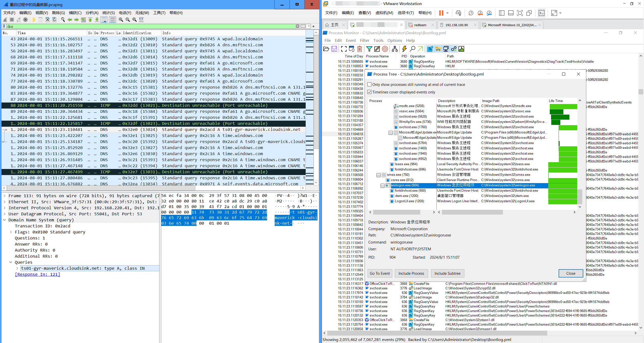Collapse the MicrosoftEdgeUpdate tree node

tap(391, 132)
